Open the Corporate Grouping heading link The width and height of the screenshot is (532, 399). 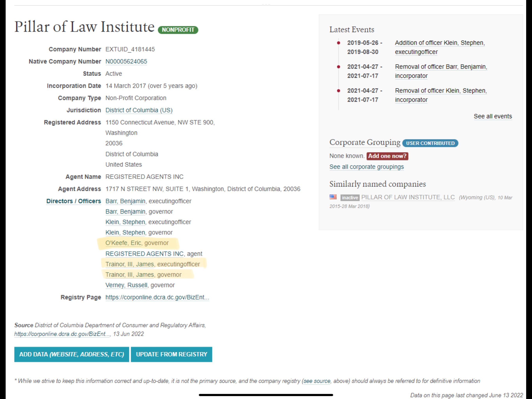[365, 142]
